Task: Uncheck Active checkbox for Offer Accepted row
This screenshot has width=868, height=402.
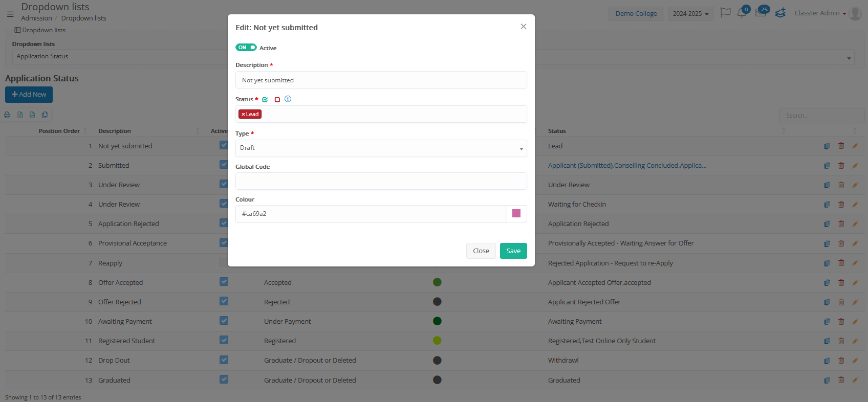Action: [224, 282]
